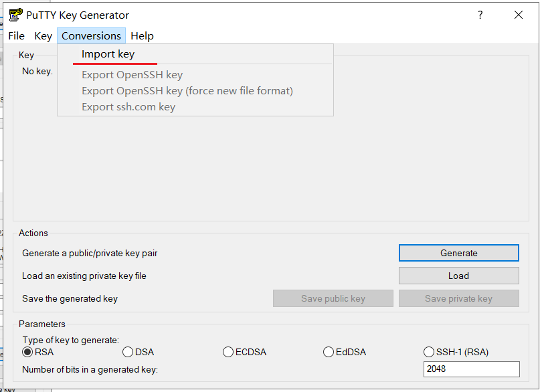
Task: Choose Import key from Conversions menu
Action: coord(195,54)
